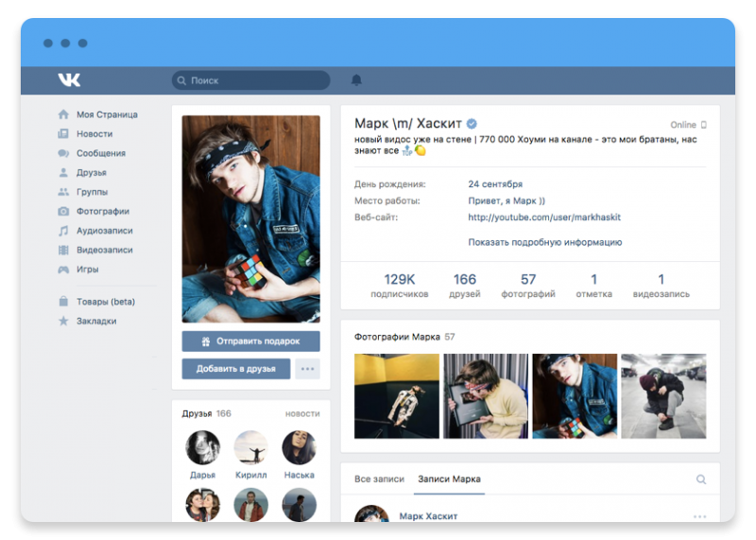The width and height of the screenshot is (756, 540).
Task: Click the Товары (beta) bag icon
Action: click(63, 301)
